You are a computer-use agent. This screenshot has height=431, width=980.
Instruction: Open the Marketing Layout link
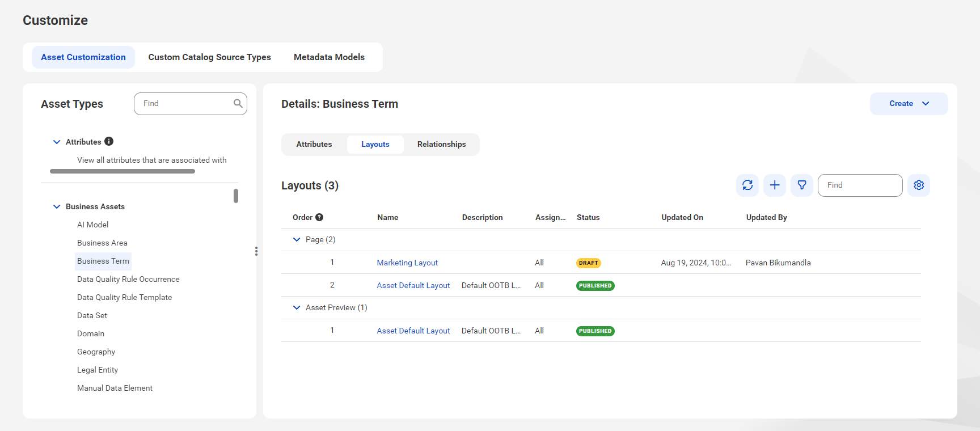pyautogui.click(x=407, y=263)
